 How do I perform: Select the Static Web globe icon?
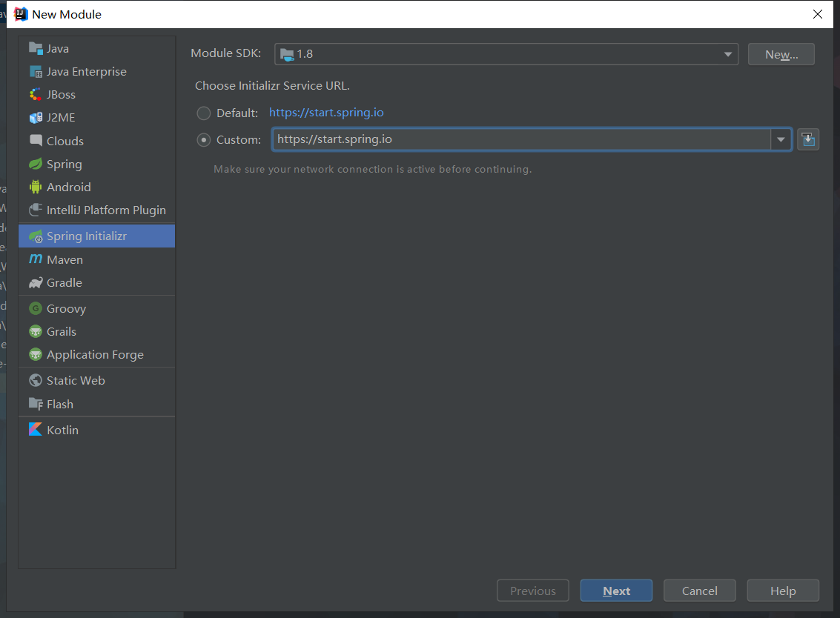click(x=36, y=380)
